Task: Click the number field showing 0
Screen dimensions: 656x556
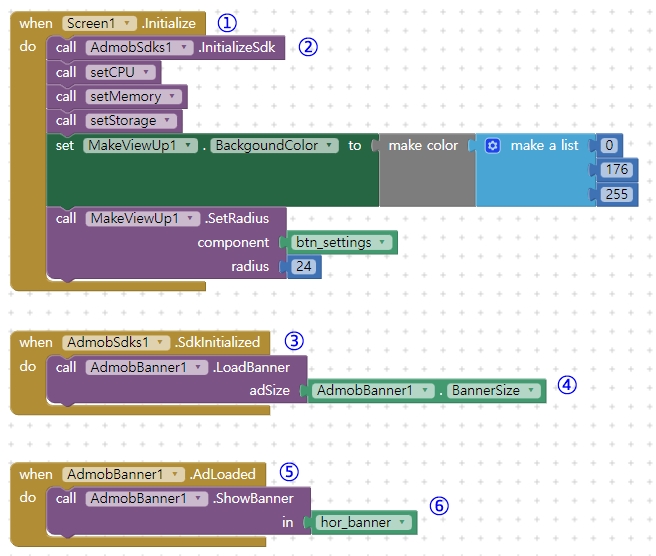Action: point(609,145)
